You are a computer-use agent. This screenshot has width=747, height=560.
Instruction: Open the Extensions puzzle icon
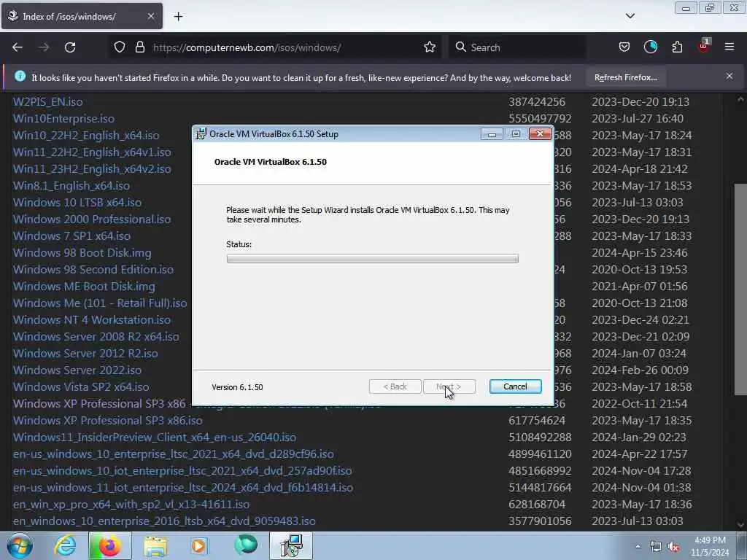point(677,47)
